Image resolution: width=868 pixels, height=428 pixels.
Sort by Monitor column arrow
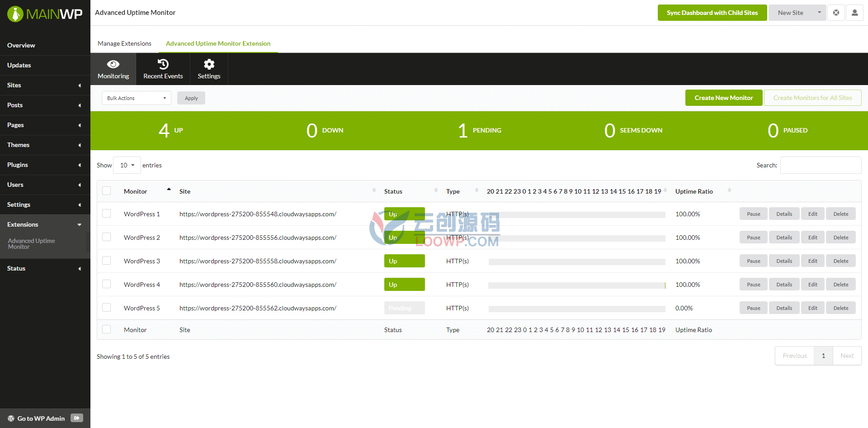(169, 190)
